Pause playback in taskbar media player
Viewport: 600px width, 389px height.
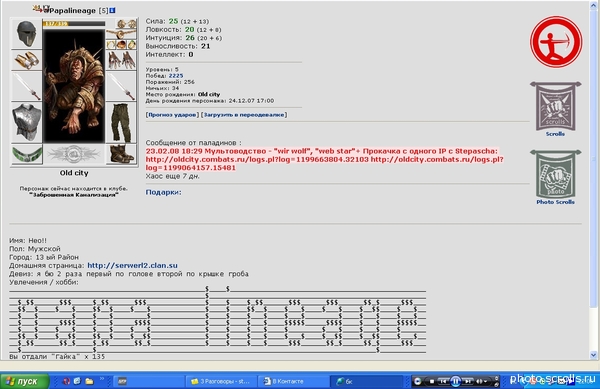point(455,381)
